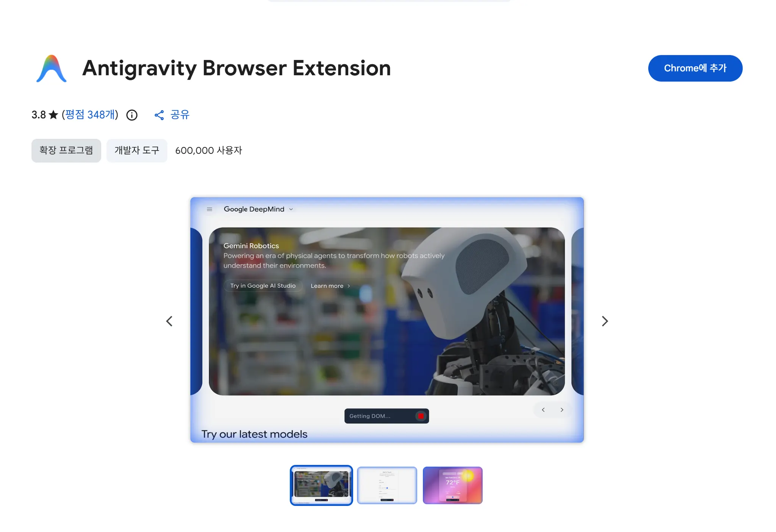Viewport: 776px width, 532px height.
Task: Click the small left chevron inside the screenshot
Action: [543, 410]
